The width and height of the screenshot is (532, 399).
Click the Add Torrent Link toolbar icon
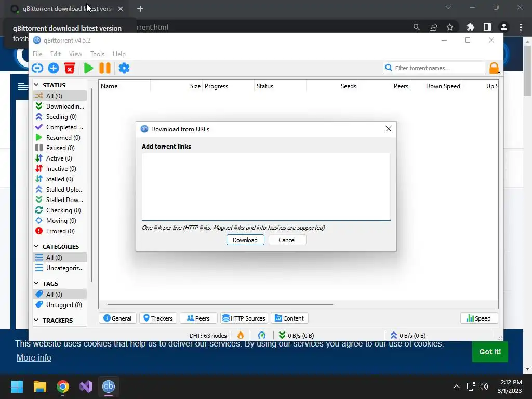37,68
